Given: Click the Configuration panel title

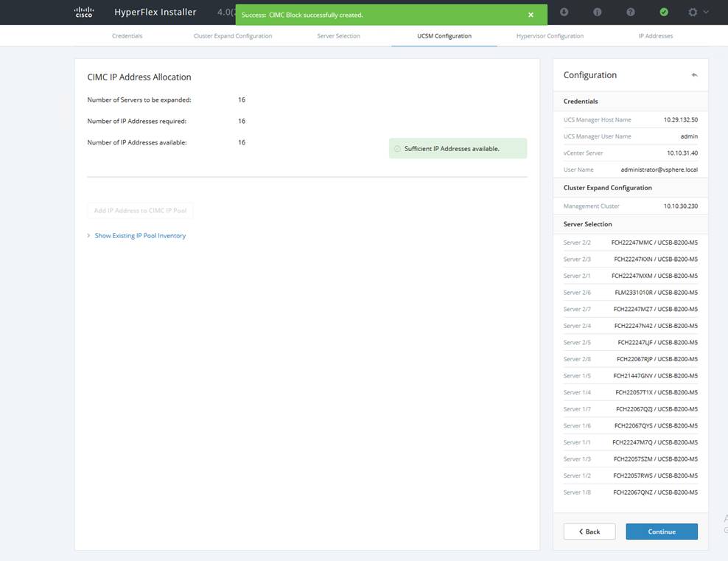Looking at the screenshot, I should coord(589,74).
